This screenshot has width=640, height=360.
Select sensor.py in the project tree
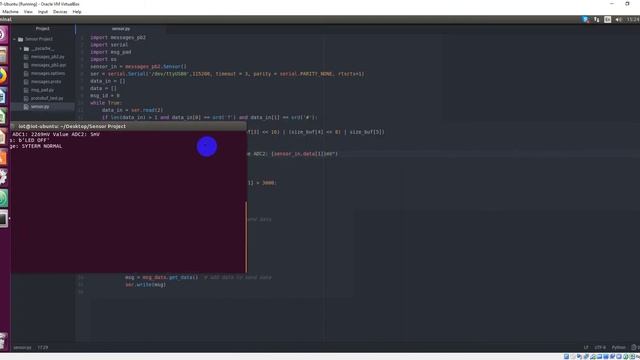[40, 107]
